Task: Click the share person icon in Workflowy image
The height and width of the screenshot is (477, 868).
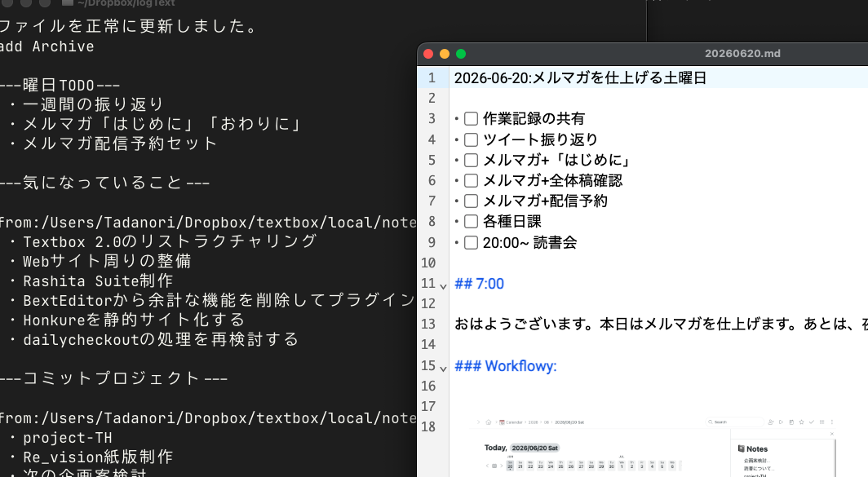Action: pos(771,422)
